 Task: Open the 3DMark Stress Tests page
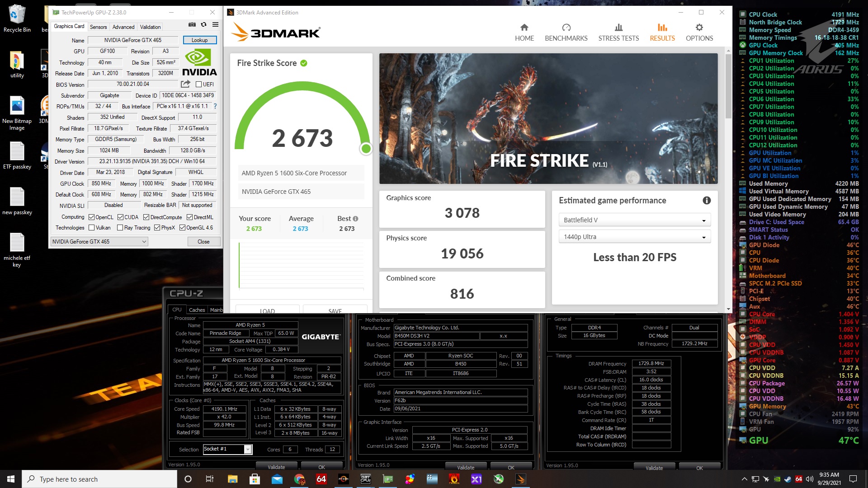point(618,33)
